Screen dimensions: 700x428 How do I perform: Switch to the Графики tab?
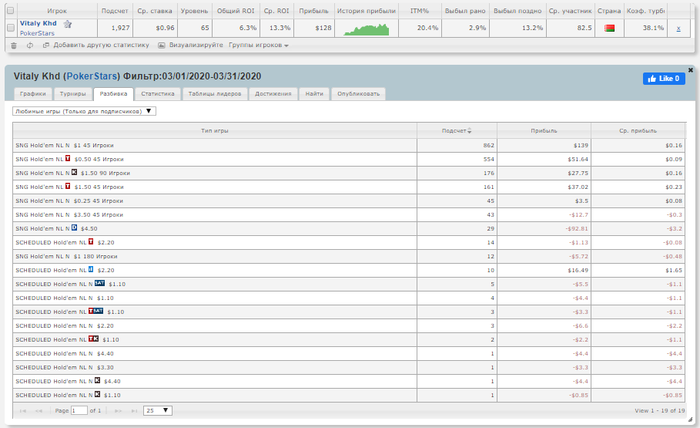pos(33,94)
